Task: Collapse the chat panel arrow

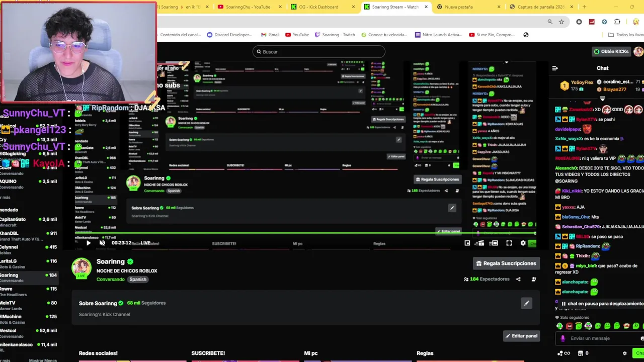Action: [x=555, y=68]
